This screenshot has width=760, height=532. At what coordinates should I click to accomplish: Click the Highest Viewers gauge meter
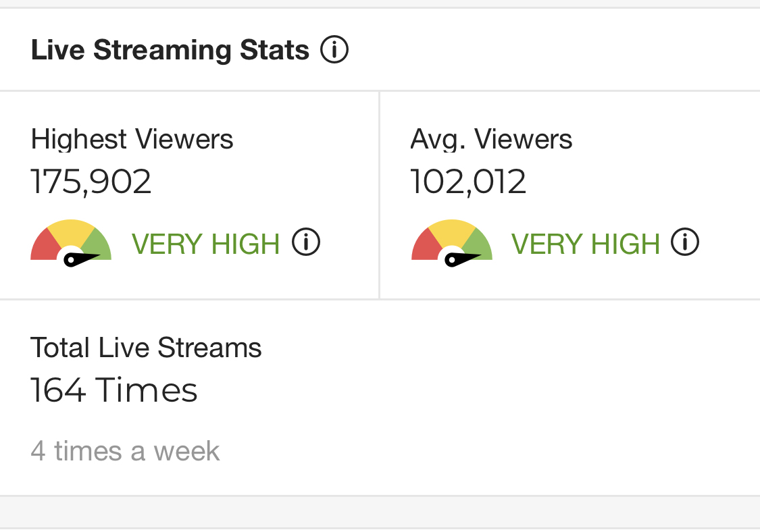[x=71, y=242]
